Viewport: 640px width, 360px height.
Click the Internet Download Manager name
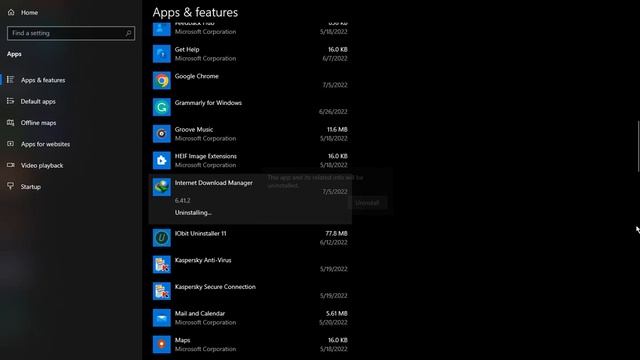click(213, 183)
